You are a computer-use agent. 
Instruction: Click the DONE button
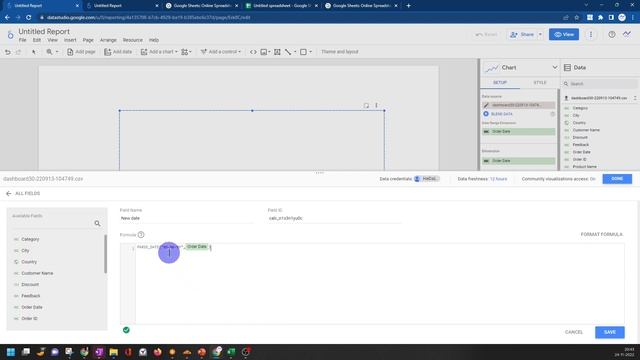point(617,179)
